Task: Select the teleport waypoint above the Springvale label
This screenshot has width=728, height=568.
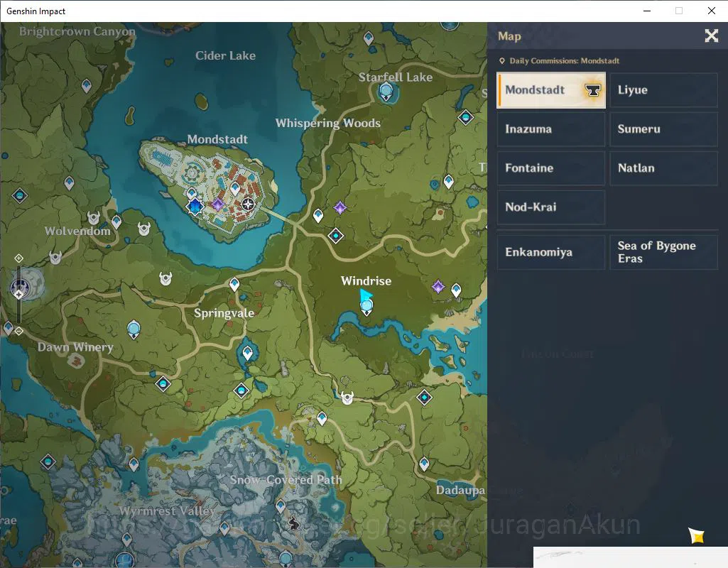Action: click(234, 285)
